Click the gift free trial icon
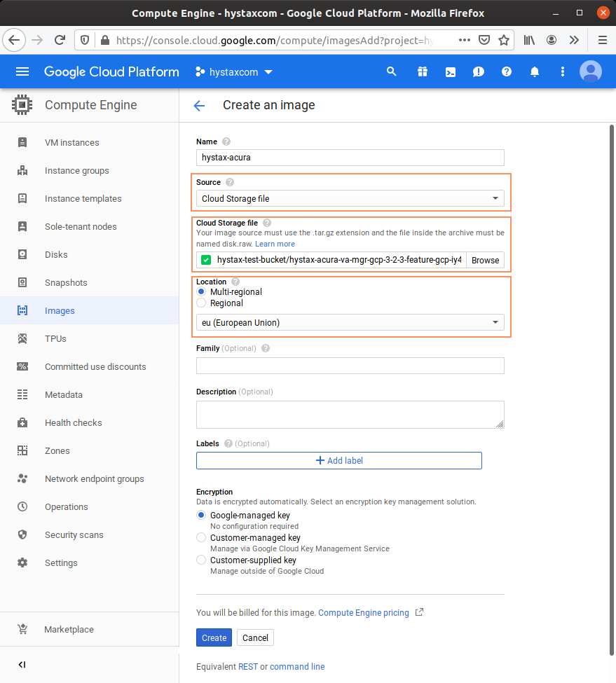The image size is (616, 683). click(422, 72)
